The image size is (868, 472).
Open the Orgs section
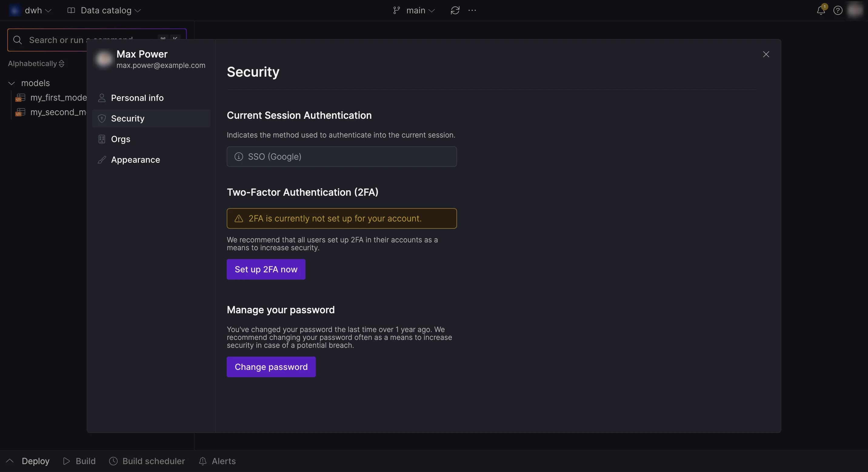tap(151, 139)
